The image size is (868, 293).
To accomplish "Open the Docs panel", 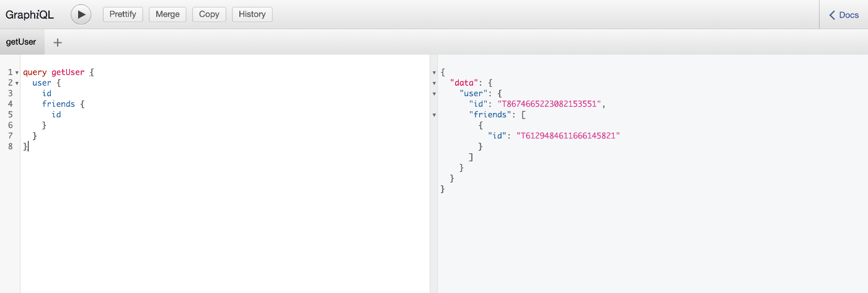I will [844, 15].
